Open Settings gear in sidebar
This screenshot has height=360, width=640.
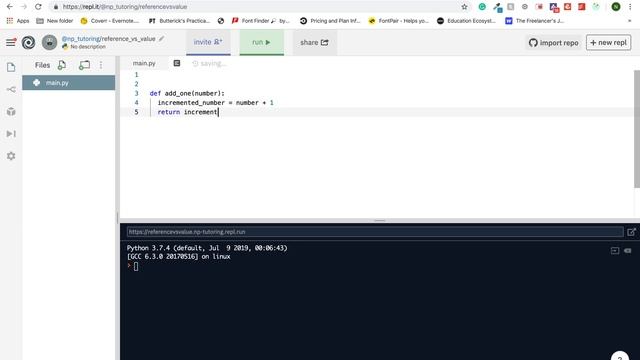pos(11,156)
